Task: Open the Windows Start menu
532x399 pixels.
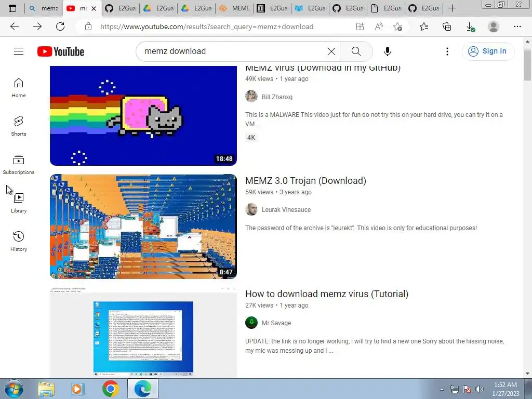Action: [x=14, y=389]
